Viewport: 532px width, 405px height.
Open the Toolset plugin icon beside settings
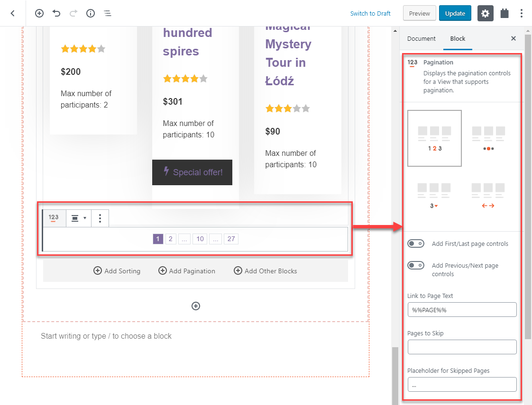(x=504, y=13)
